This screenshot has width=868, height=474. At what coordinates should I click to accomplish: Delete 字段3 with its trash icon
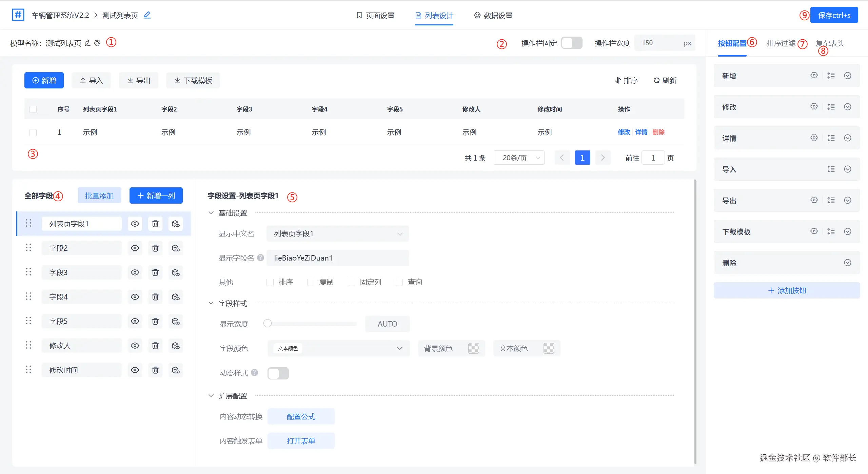click(155, 272)
